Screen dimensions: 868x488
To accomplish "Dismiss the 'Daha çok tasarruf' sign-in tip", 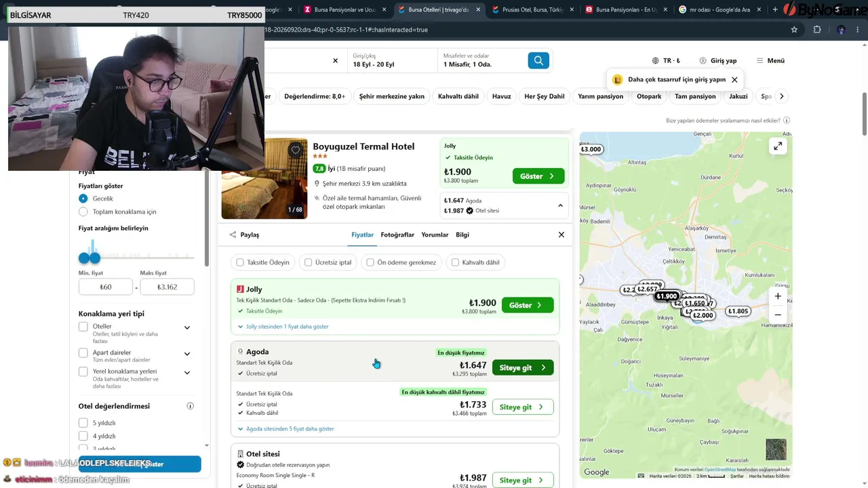I will 734,79.
